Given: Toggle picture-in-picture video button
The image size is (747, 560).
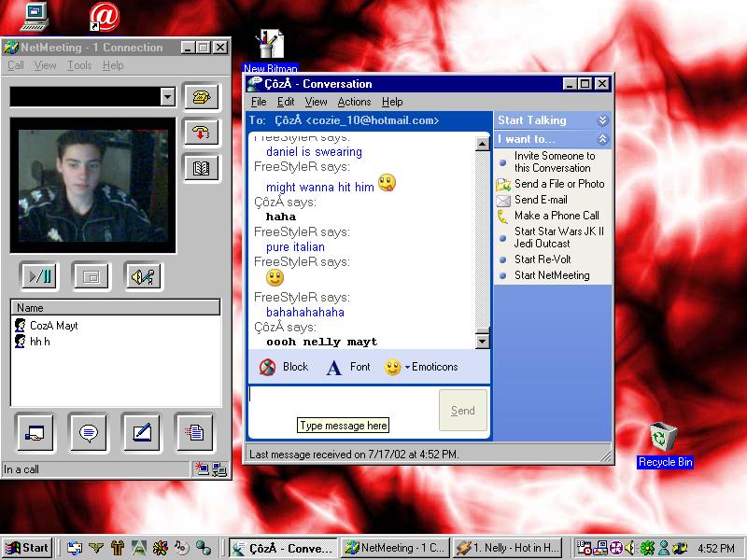Looking at the screenshot, I should click(91, 276).
